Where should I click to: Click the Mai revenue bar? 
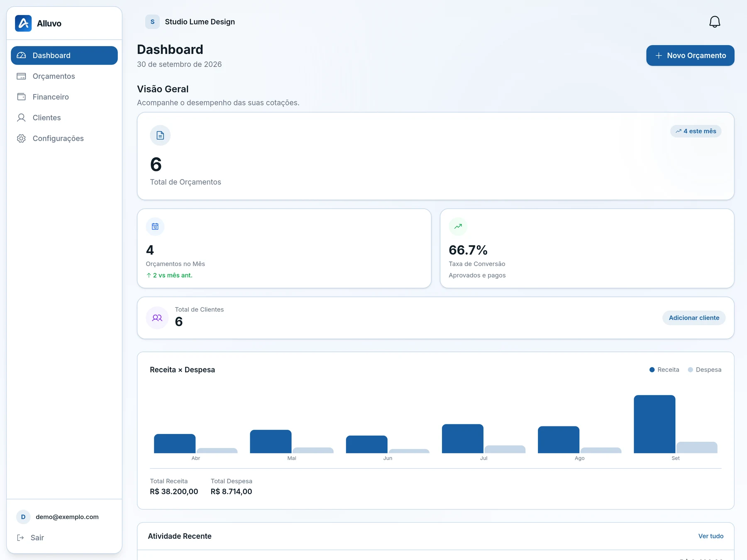click(x=271, y=441)
